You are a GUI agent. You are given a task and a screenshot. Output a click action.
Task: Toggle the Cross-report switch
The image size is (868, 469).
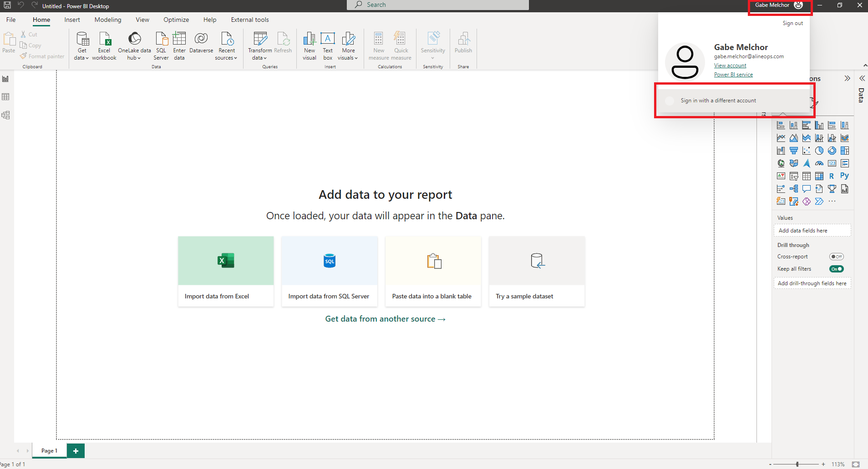pos(836,257)
